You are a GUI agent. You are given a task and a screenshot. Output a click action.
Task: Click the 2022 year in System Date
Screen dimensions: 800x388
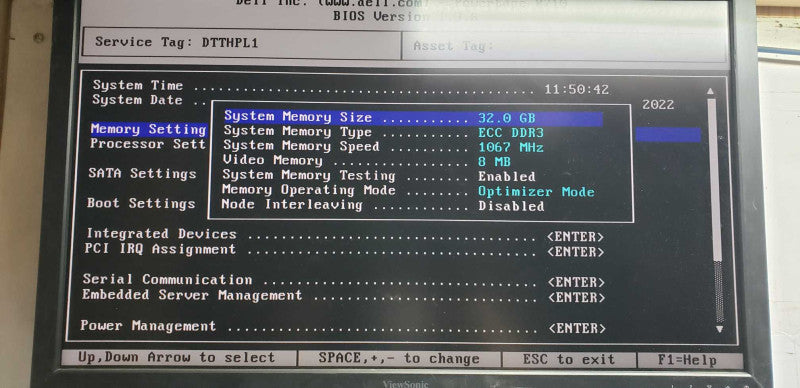click(x=658, y=105)
